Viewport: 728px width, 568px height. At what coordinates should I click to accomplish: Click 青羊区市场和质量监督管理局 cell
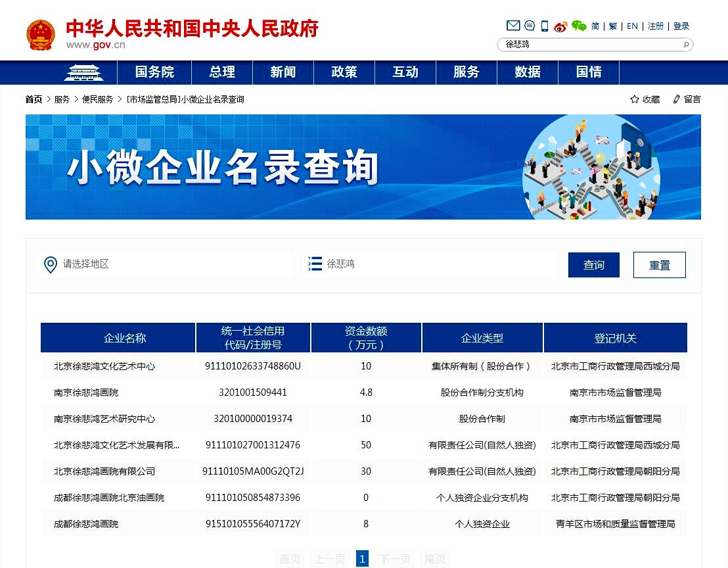[615, 524]
